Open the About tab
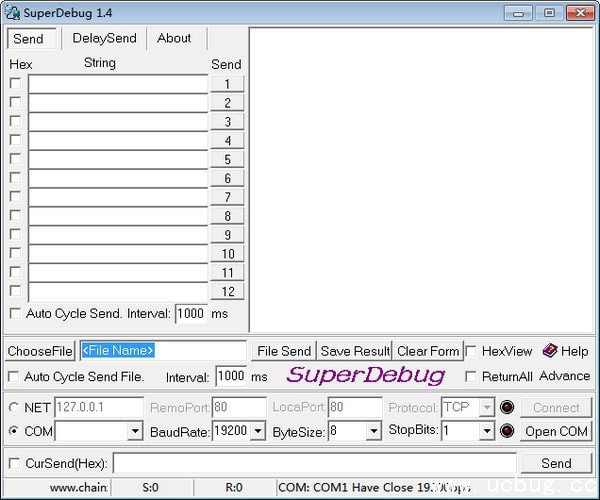This screenshot has width=600, height=500. (x=174, y=38)
